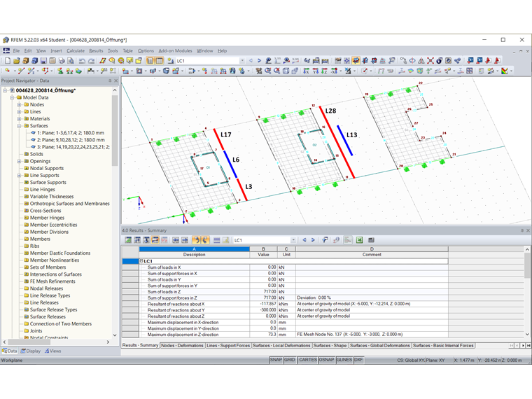Collapse the LC1 group row in results table
This screenshot has width=532, height=399.
click(141, 261)
